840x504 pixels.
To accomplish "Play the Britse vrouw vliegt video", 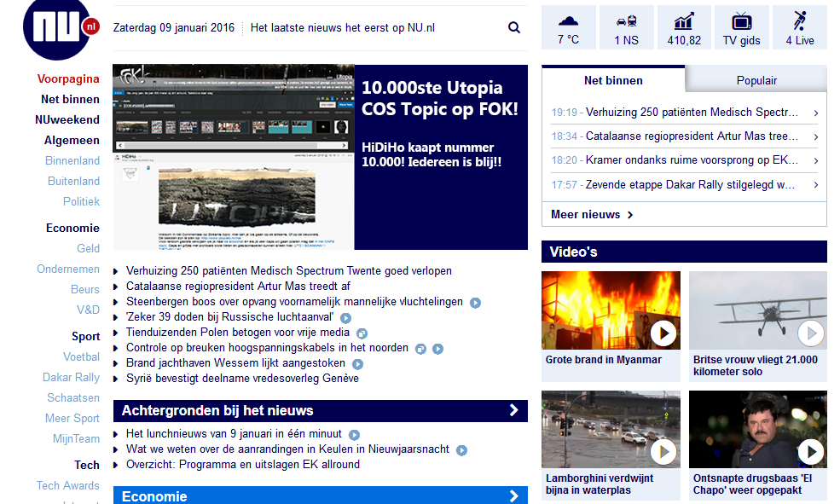I will tap(811, 333).
